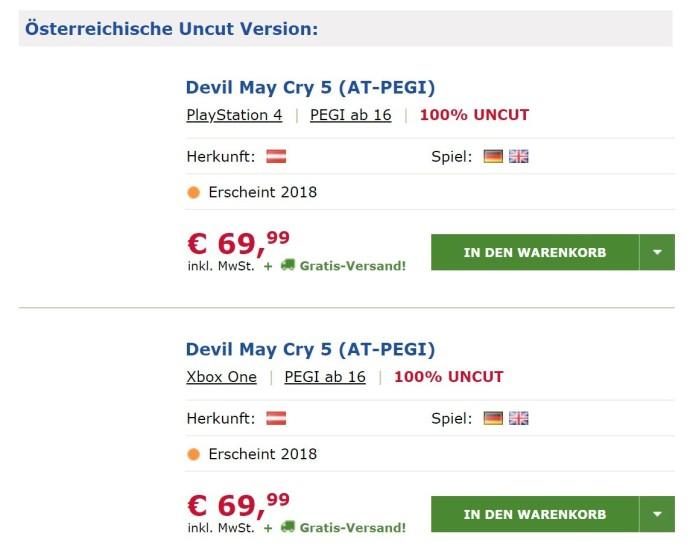Screen dimensions: 690x557
Task: Click Austrian flag in Xbox One listing
Action: 276,418
